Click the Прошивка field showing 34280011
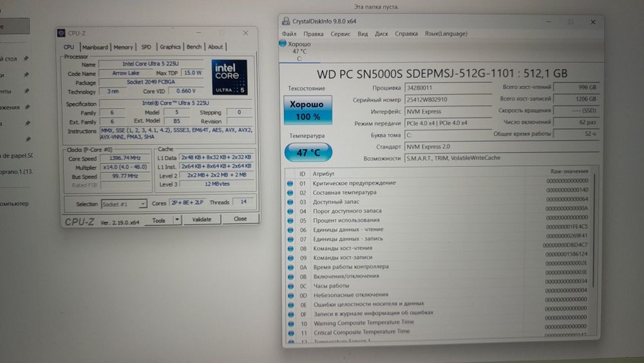The width and height of the screenshot is (644, 363). [x=448, y=88]
